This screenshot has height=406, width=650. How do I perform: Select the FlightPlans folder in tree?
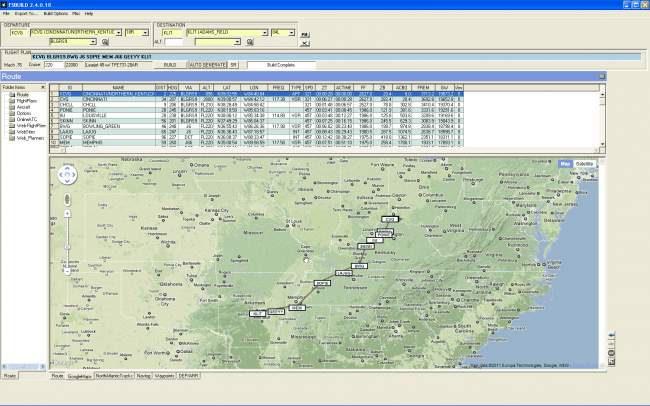tap(27, 101)
